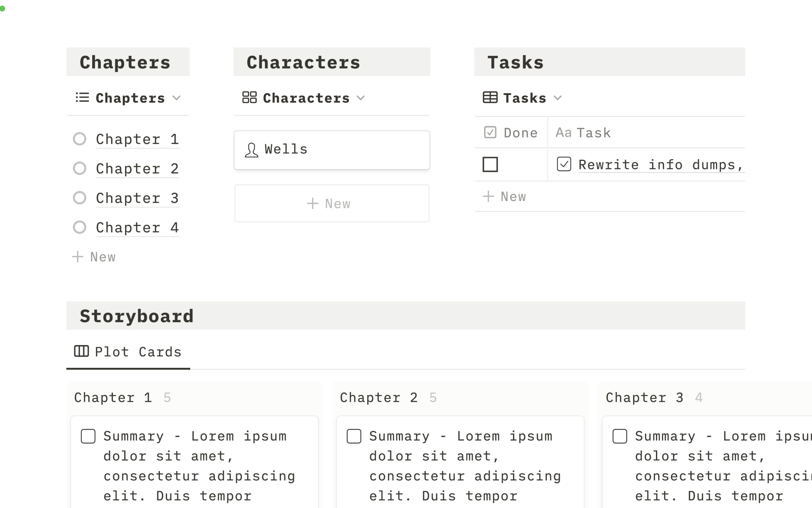Click the checkmark page icon beside Rewrite info dumps

(564, 164)
